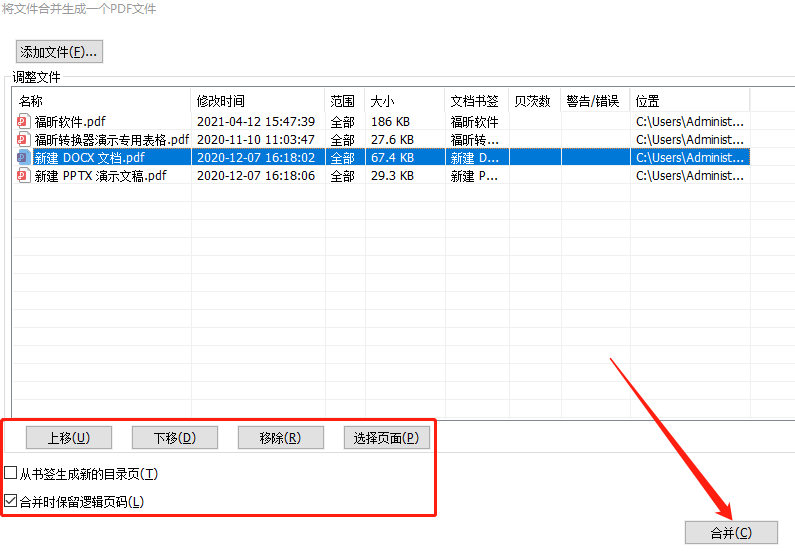Click bookmark cell 福昕软件
Screen dimensions: 795x552
tap(475, 122)
